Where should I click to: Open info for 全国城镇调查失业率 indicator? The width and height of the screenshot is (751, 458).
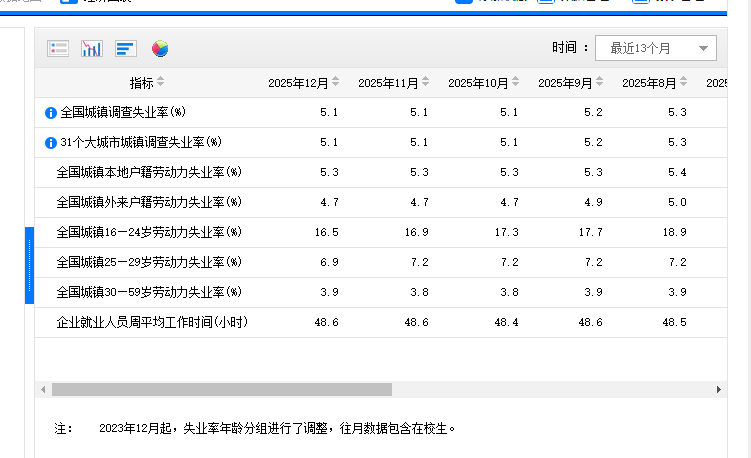pyautogui.click(x=51, y=113)
